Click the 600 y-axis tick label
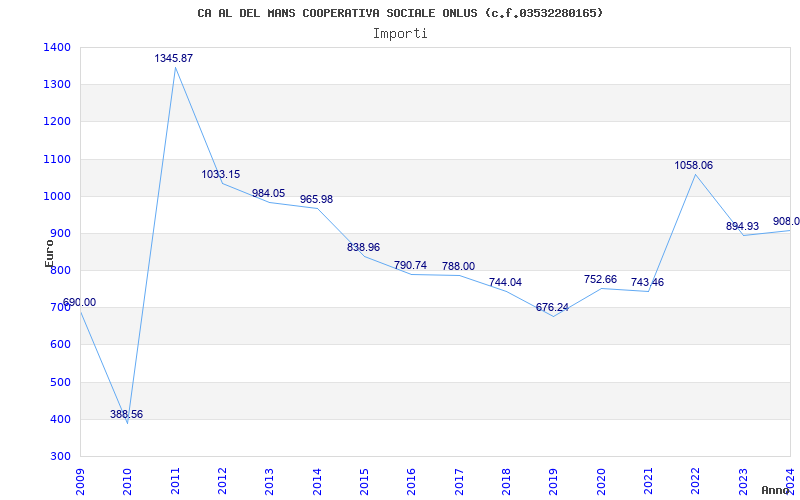This screenshot has height=500, width=800. [61, 345]
